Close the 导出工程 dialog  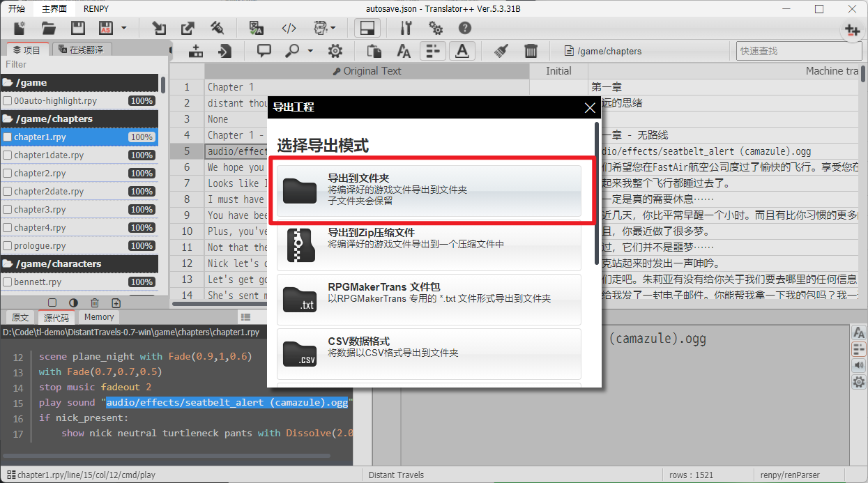[590, 107]
